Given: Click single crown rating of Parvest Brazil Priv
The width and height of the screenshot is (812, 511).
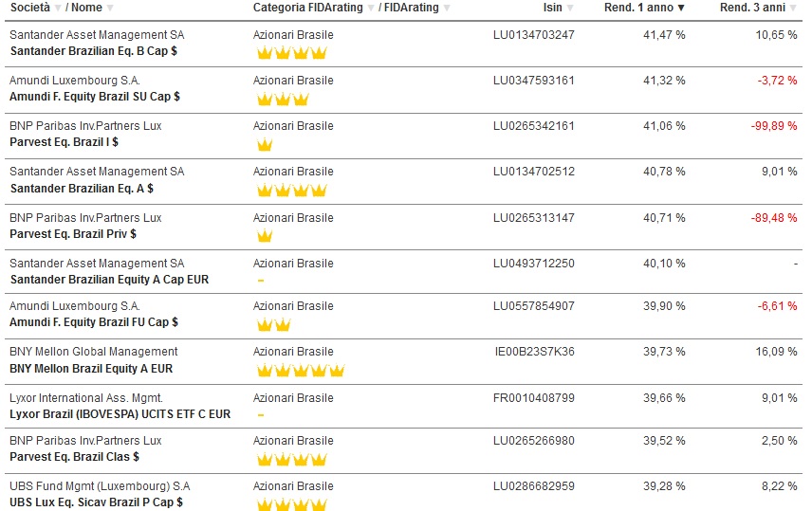Looking at the screenshot, I should [x=265, y=235].
